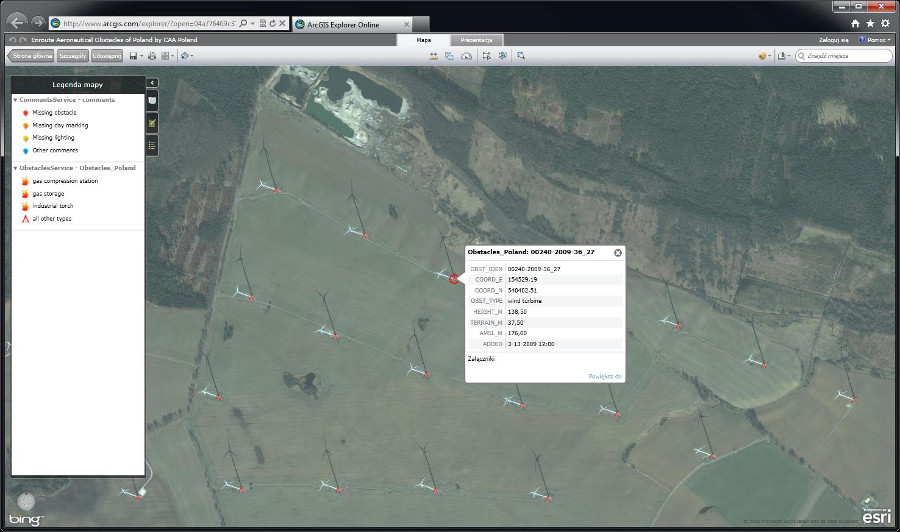Click the Strona główna button
Image resolution: width=900 pixels, height=532 pixels.
pos(31,56)
